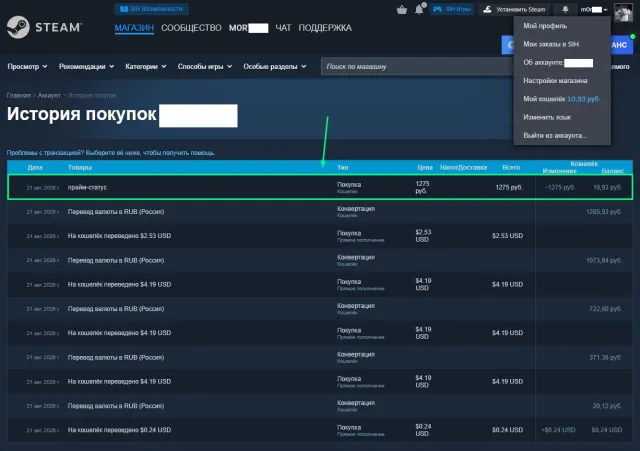
Task: Select Мои заказы в SIH
Action: [551, 44]
